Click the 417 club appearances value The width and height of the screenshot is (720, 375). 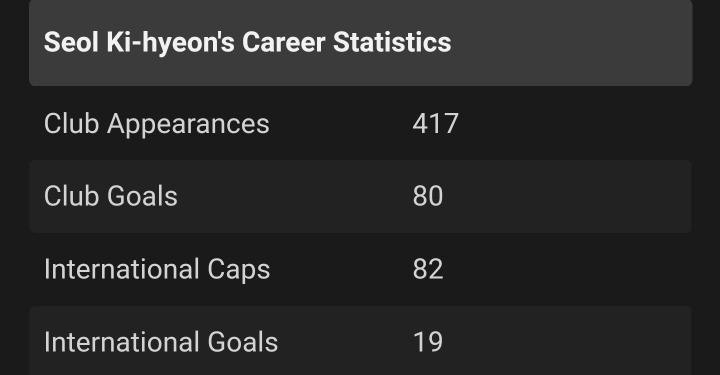point(435,123)
